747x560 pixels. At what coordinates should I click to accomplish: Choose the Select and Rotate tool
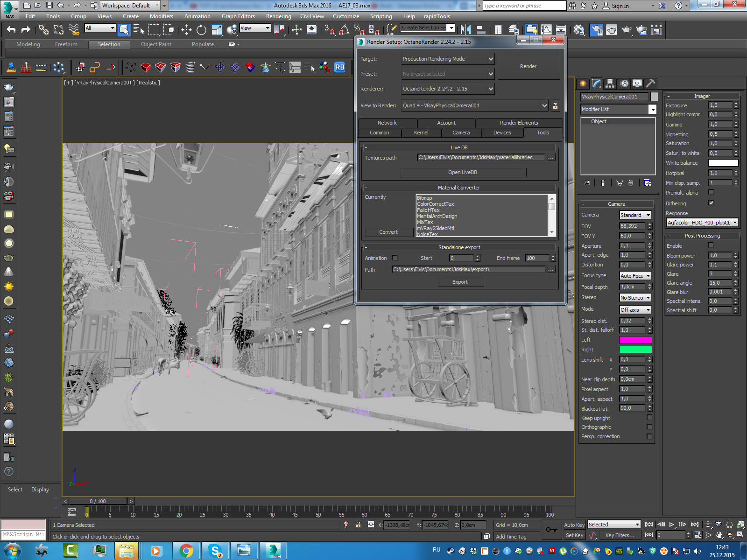pos(201,30)
